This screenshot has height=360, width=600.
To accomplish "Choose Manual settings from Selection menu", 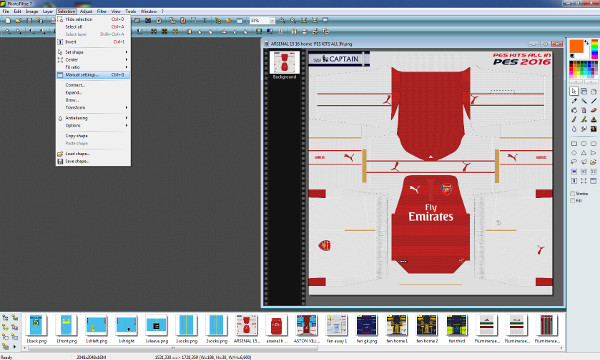I will [x=93, y=75].
